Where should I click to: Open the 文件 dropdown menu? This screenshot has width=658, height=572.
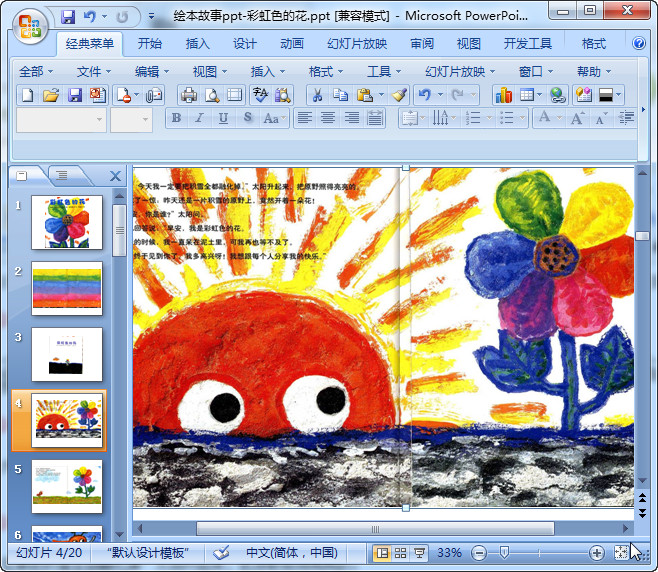pyautogui.click(x=94, y=72)
